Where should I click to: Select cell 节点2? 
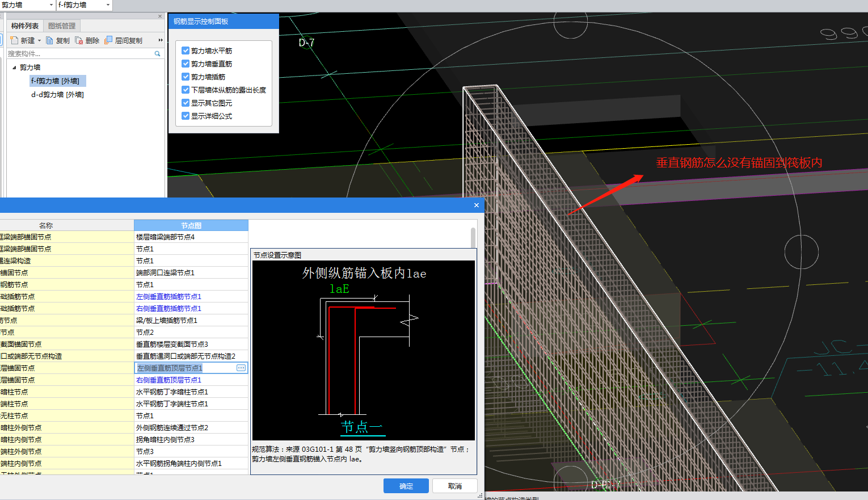pos(191,333)
